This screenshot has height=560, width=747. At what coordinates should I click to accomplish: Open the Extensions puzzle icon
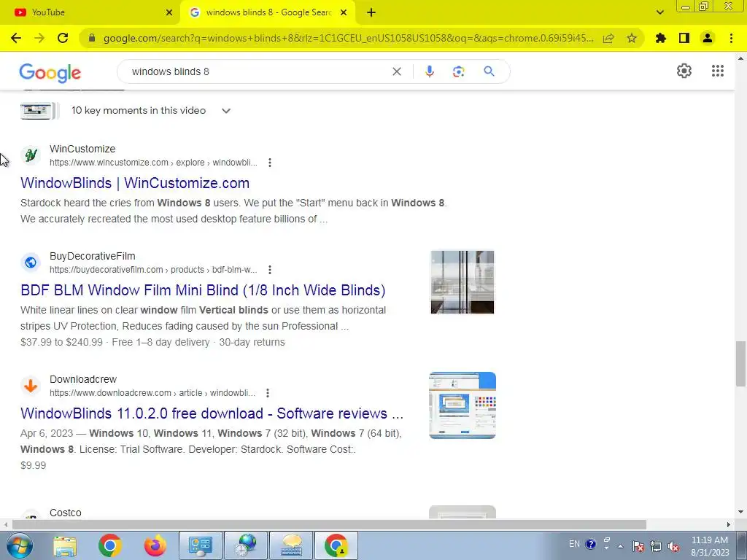click(x=661, y=38)
